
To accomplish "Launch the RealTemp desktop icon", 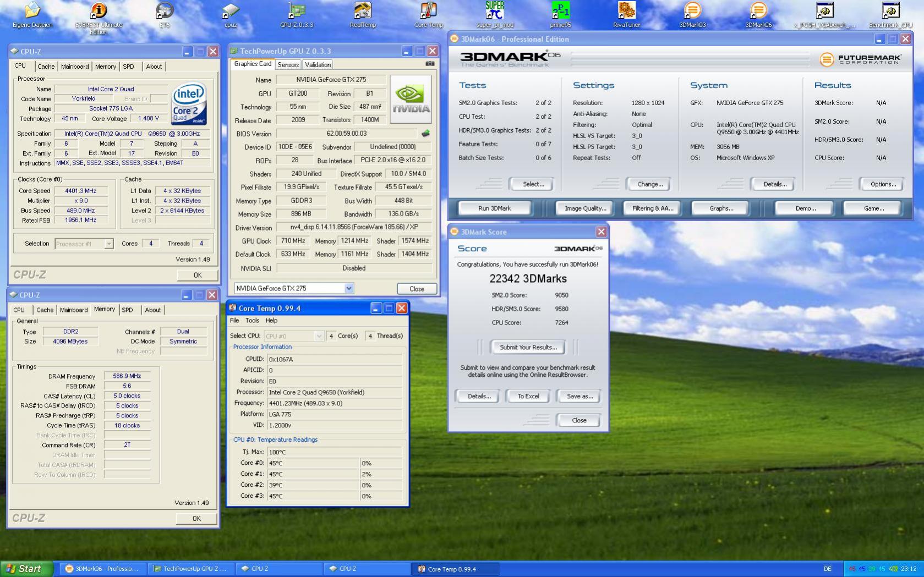I will [363, 15].
